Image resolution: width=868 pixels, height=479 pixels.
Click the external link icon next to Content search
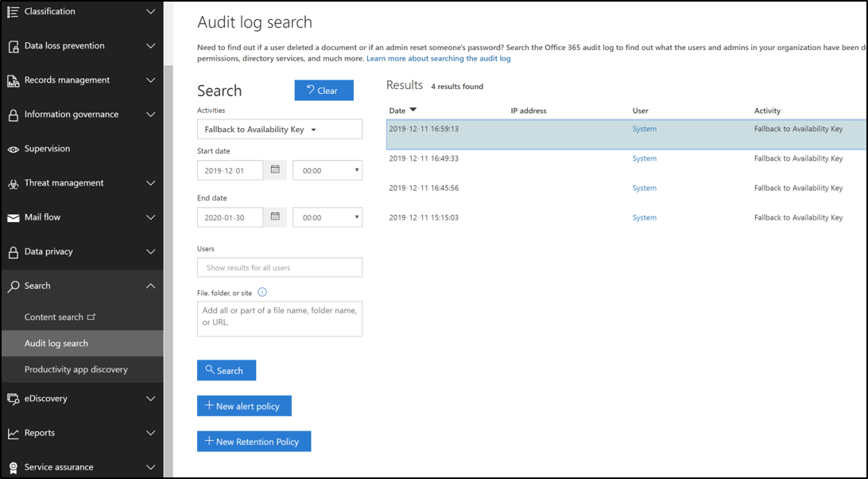click(91, 317)
